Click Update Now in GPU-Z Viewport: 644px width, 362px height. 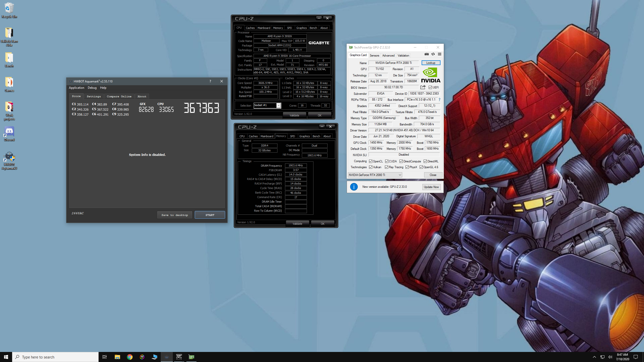pos(431,187)
